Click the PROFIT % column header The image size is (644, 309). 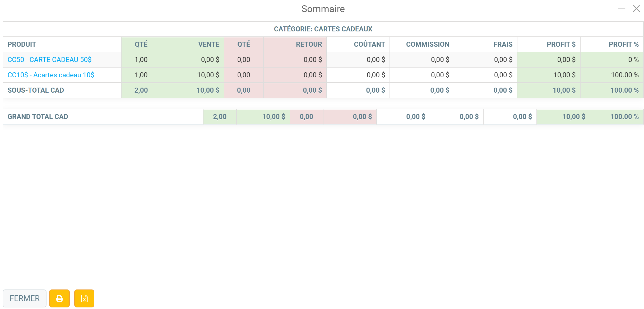[x=624, y=44]
